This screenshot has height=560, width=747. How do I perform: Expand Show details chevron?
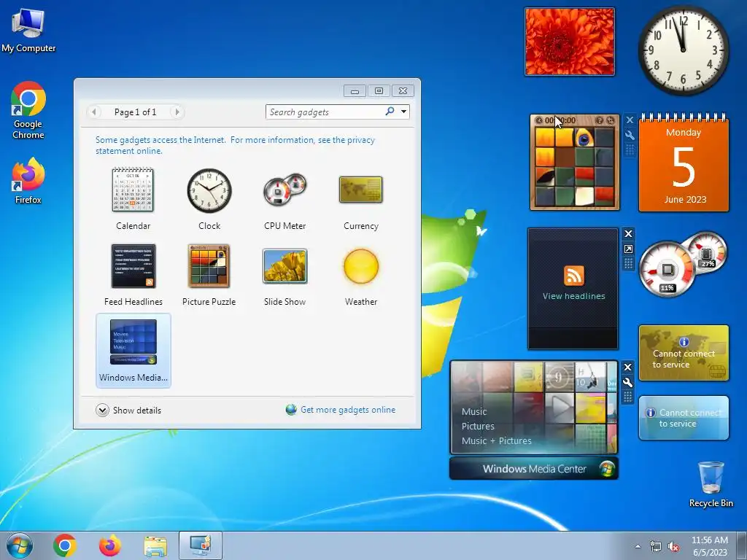pyautogui.click(x=102, y=410)
